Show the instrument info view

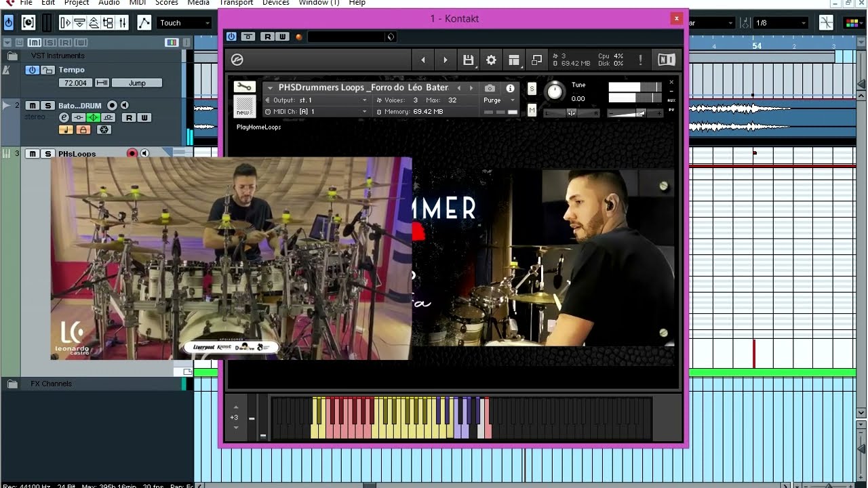tap(510, 88)
